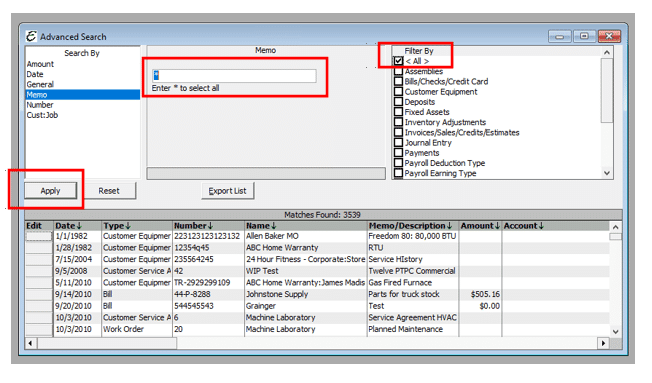The image size is (652, 383).
Task: Uncheck the < All > filter checkbox
Action: click(398, 61)
